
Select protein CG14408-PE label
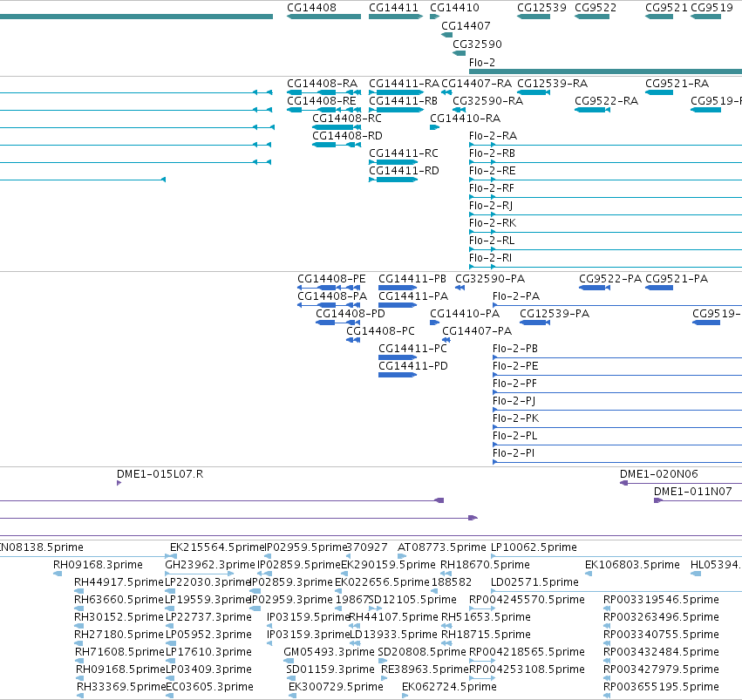[331, 279]
